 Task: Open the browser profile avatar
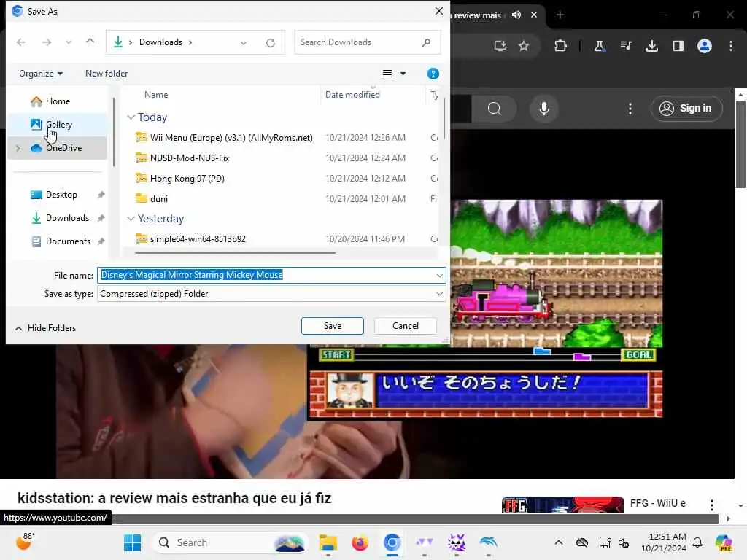point(705,46)
